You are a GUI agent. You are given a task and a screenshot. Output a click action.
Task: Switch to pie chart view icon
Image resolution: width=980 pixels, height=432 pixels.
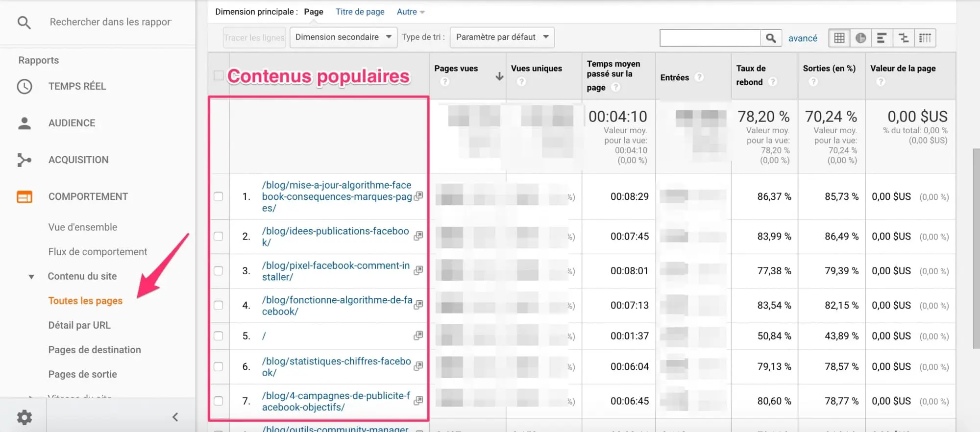click(860, 38)
